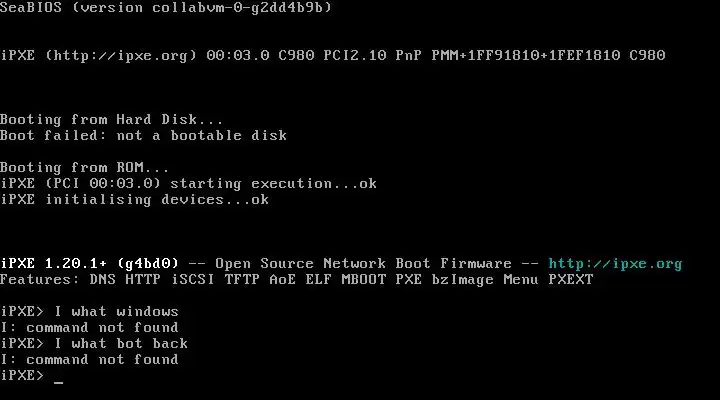This screenshot has height=400, width=720.
Task: Click 'PXEXT' in the features list
Action: point(571,280)
